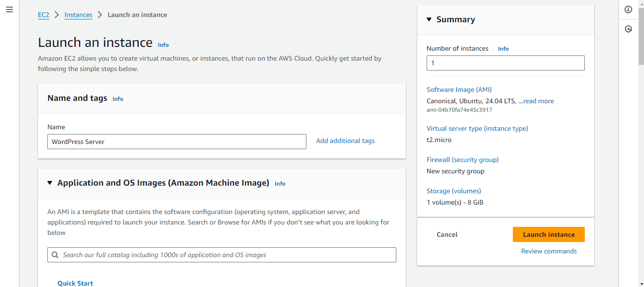Select the Quick Start tab

[75, 283]
